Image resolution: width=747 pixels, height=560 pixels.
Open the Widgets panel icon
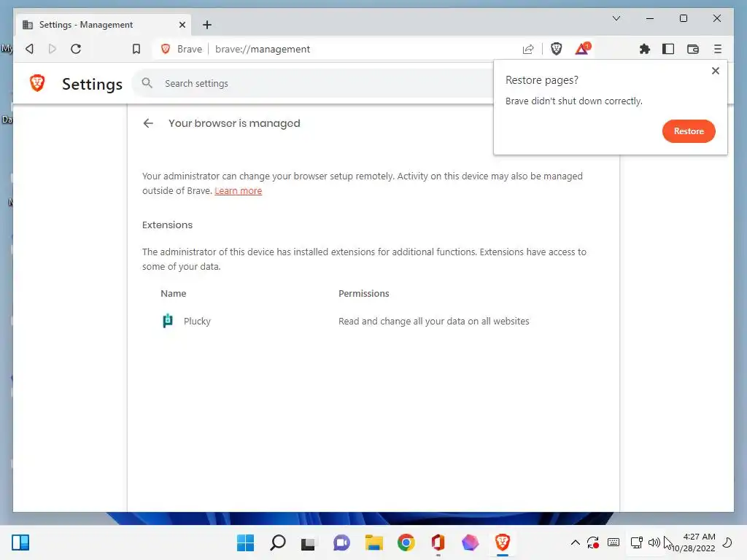tap(20, 542)
